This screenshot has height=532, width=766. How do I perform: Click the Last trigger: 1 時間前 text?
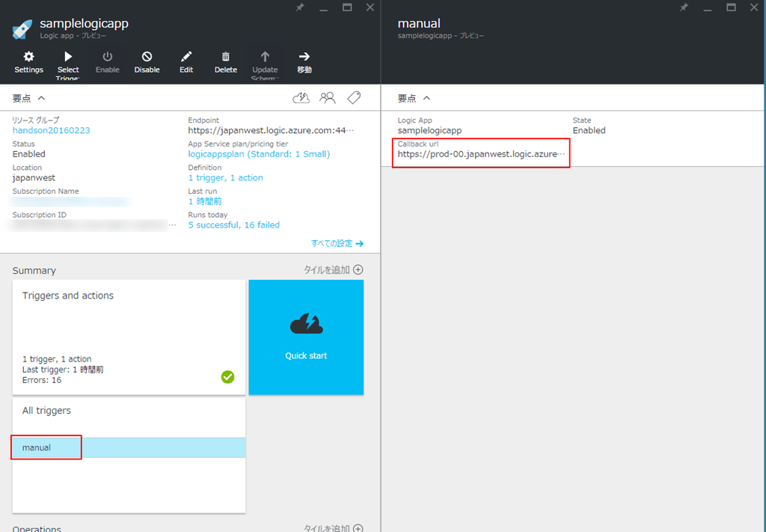tap(63, 370)
